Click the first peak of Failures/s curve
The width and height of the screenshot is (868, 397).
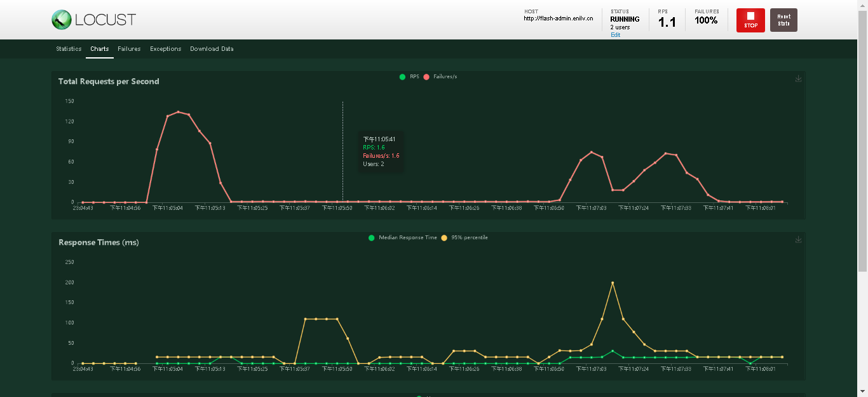pyautogui.click(x=178, y=112)
